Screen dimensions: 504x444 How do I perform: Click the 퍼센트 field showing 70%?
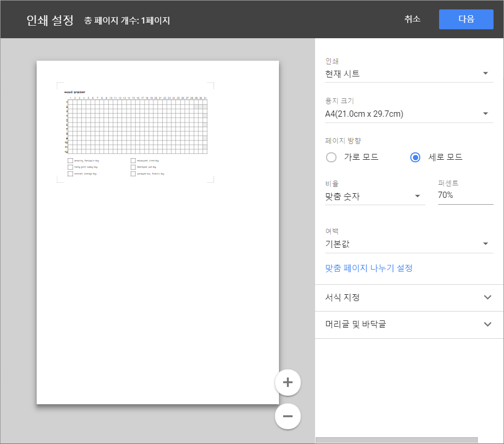tap(465, 195)
